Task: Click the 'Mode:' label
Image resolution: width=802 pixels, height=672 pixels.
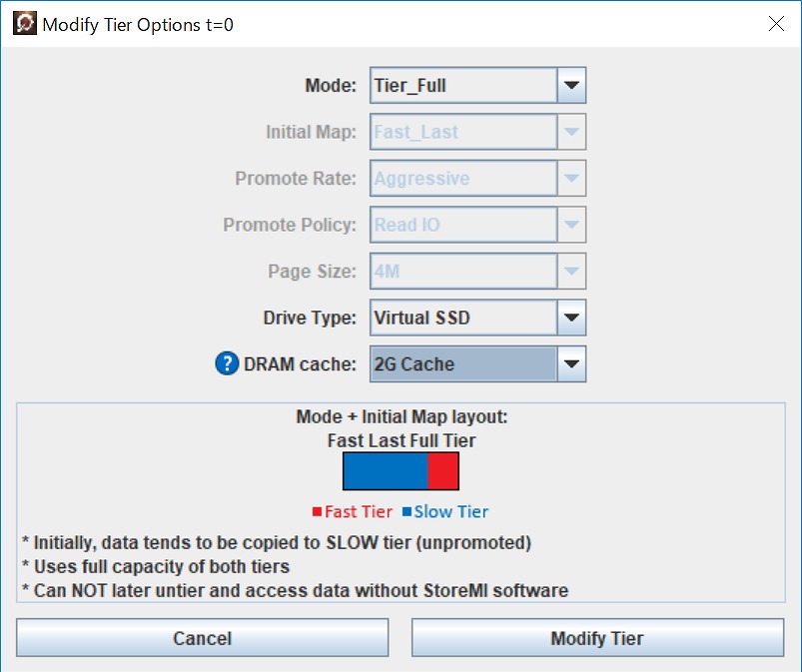Action: tap(331, 86)
